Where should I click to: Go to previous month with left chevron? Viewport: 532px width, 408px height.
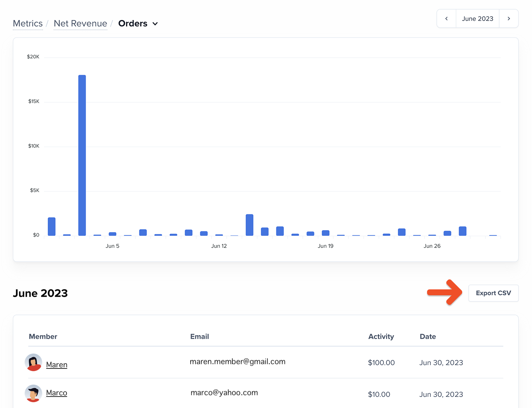click(446, 18)
